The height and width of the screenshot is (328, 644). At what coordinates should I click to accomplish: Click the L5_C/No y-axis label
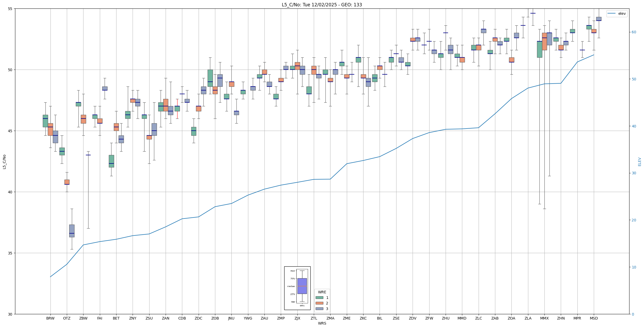tap(4, 162)
